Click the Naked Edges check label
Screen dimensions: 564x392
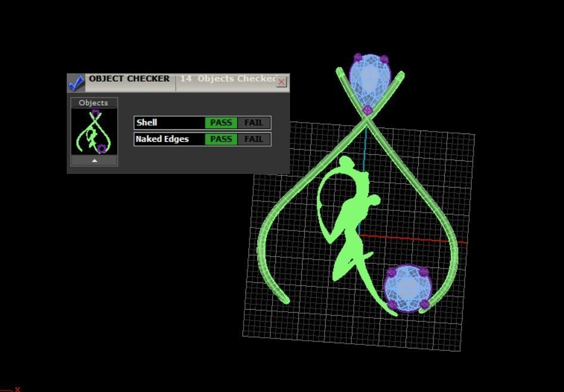click(162, 139)
